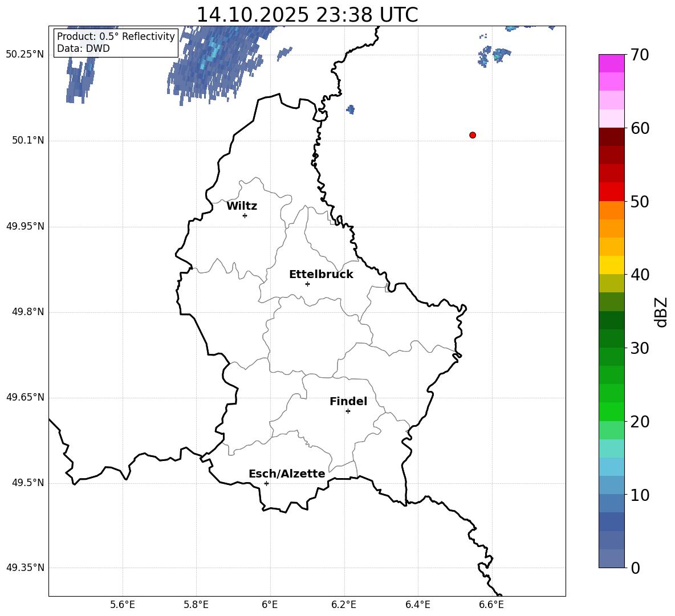Click the Findel city label
Image resolution: width=675 pixels, height=616 pixels.
tap(348, 401)
